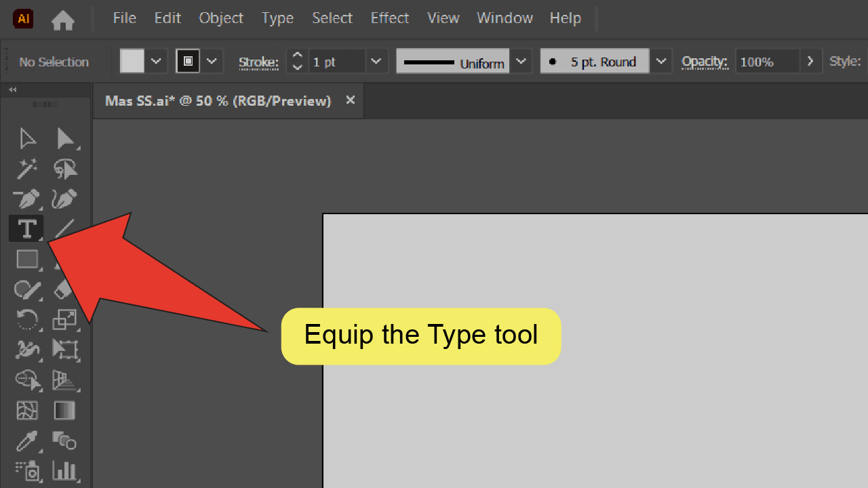868x488 pixels.
Task: Open the Object menu
Action: coord(221,18)
